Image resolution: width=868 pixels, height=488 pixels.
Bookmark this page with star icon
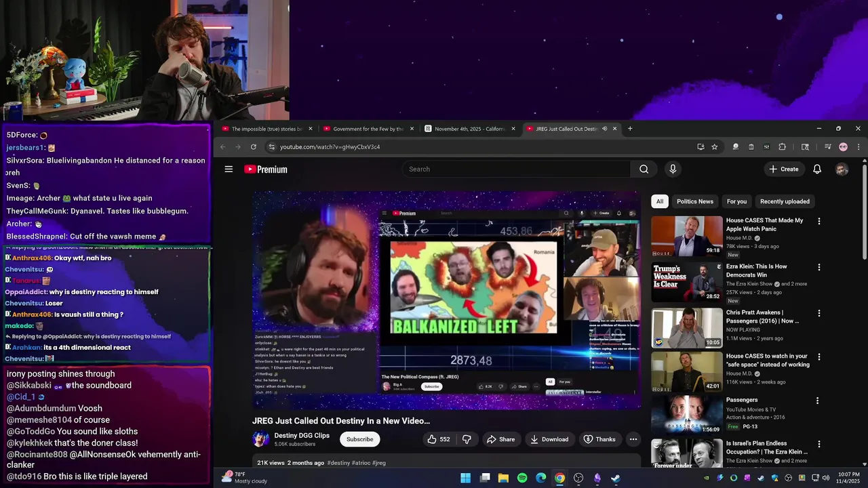click(714, 147)
